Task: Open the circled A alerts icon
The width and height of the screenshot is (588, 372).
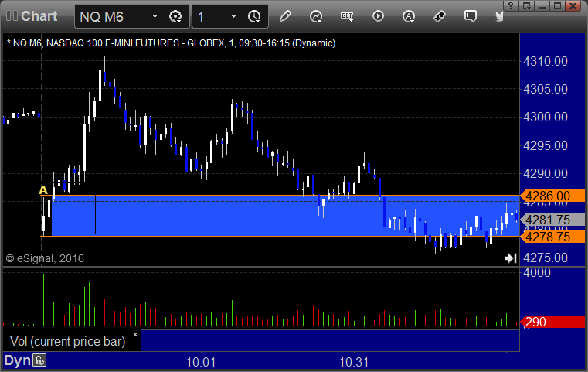Action: (x=409, y=16)
